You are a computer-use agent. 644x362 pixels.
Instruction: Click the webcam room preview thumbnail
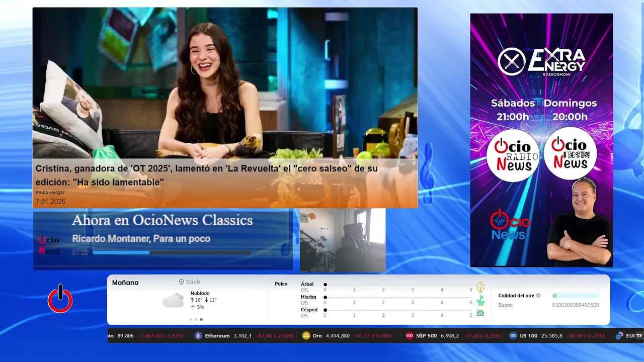pyautogui.click(x=343, y=240)
